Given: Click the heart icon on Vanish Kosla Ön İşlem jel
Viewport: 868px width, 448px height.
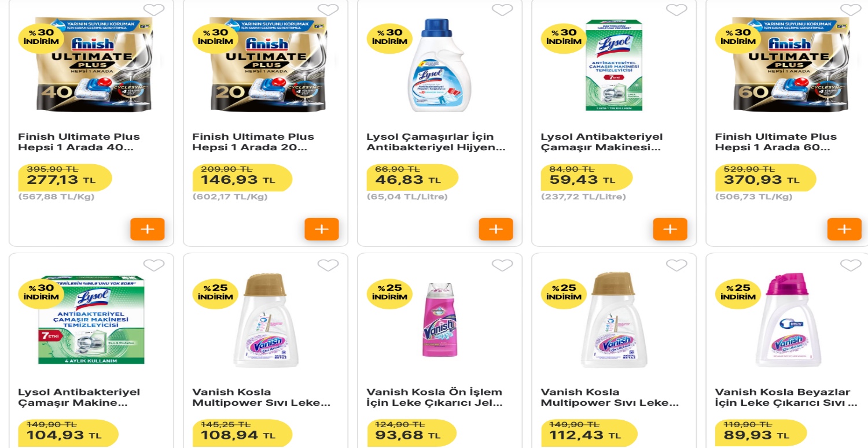Looking at the screenshot, I should coord(501,265).
